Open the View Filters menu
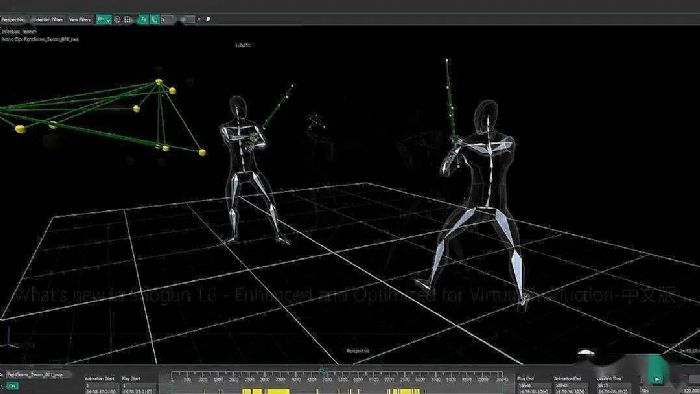This screenshot has height=394, width=700. [80, 20]
